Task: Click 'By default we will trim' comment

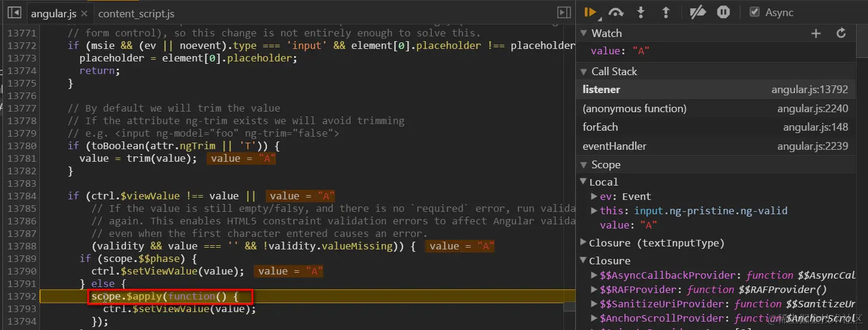Action: point(174,109)
